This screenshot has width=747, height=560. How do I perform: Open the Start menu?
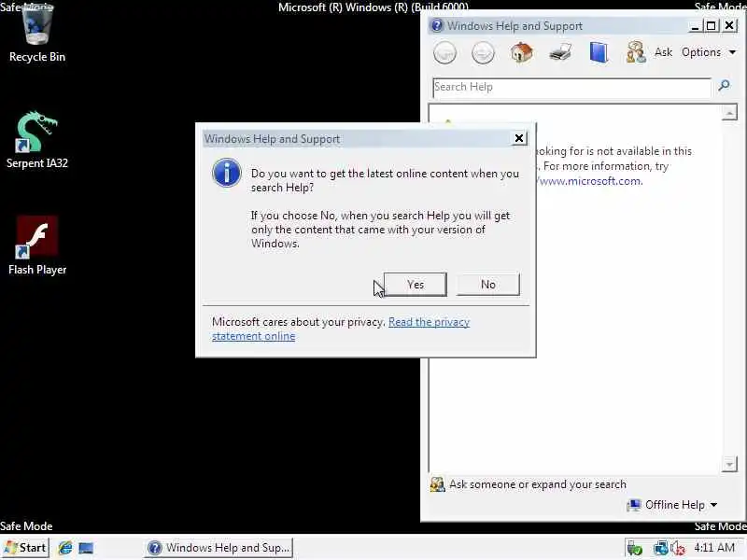click(25, 548)
